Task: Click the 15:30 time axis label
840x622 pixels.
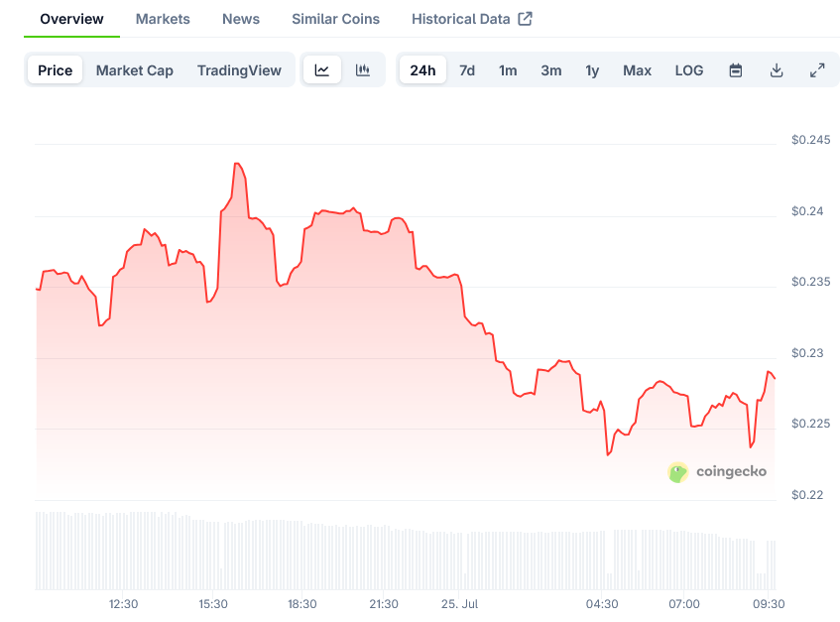Action: 213,604
